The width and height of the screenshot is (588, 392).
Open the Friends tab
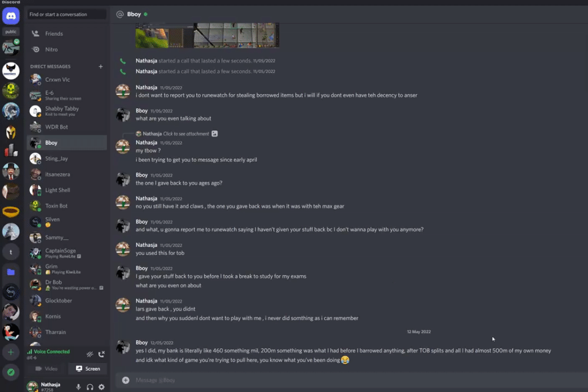(x=67, y=34)
